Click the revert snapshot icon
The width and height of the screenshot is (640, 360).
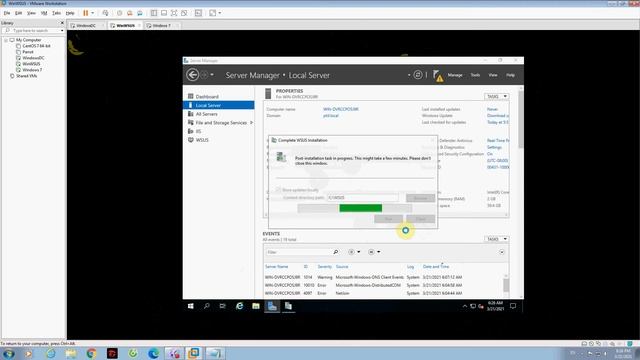(x=129, y=13)
